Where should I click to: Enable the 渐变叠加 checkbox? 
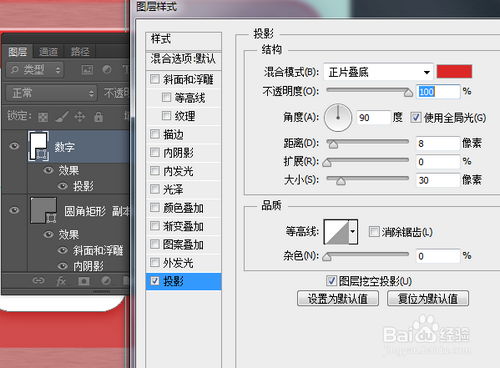coord(155,226)
